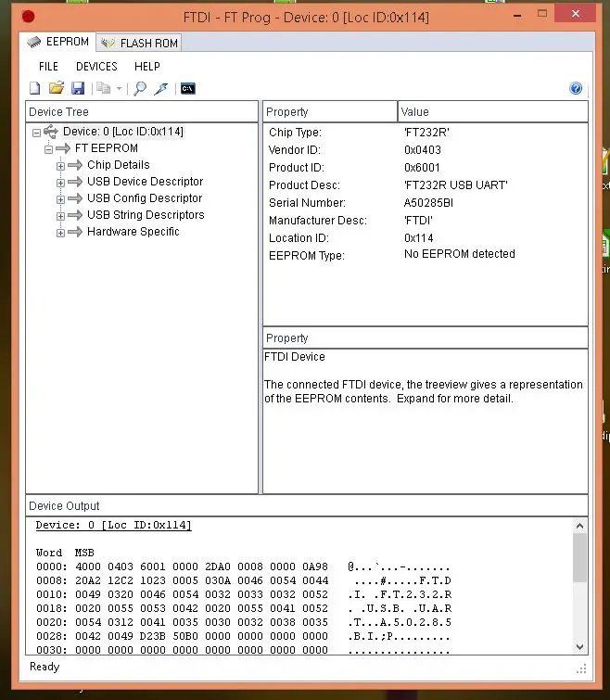Screen dimensions: 610x700
Task: Click the Open template folder icon
Action: [57, 88]
